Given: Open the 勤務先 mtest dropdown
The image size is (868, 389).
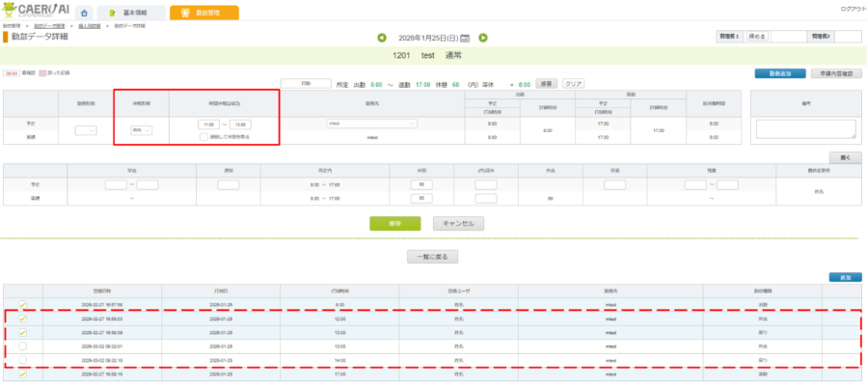Looking at the screenshot, I should pos(371,124).
